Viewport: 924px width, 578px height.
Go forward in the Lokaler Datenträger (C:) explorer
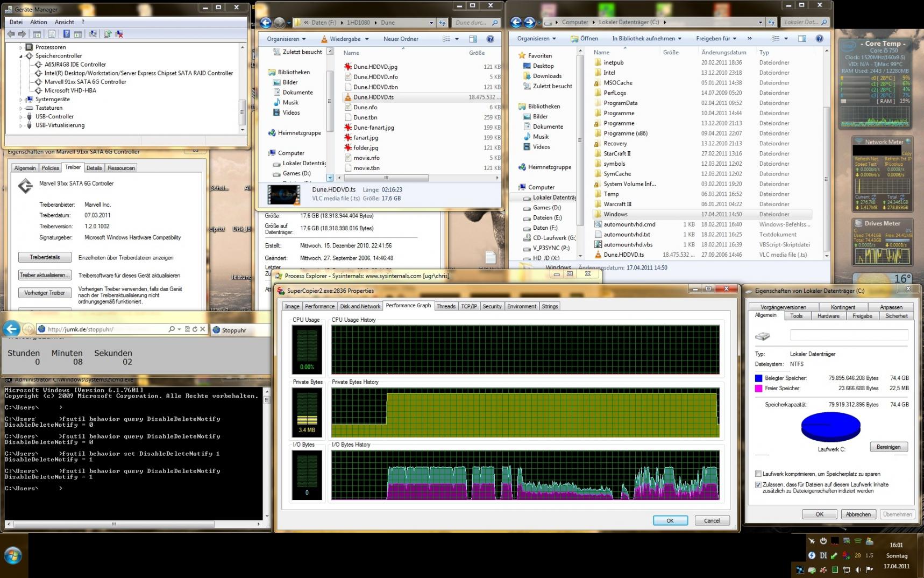529,22
